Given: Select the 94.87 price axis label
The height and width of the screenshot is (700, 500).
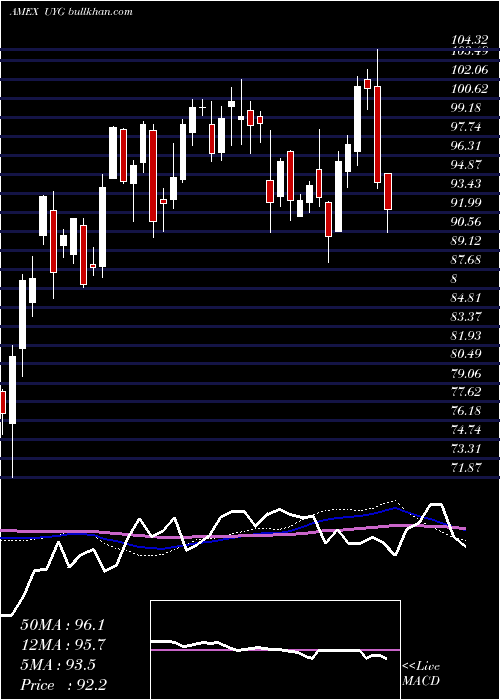Looking at the screenshot, I should point(468,165).
